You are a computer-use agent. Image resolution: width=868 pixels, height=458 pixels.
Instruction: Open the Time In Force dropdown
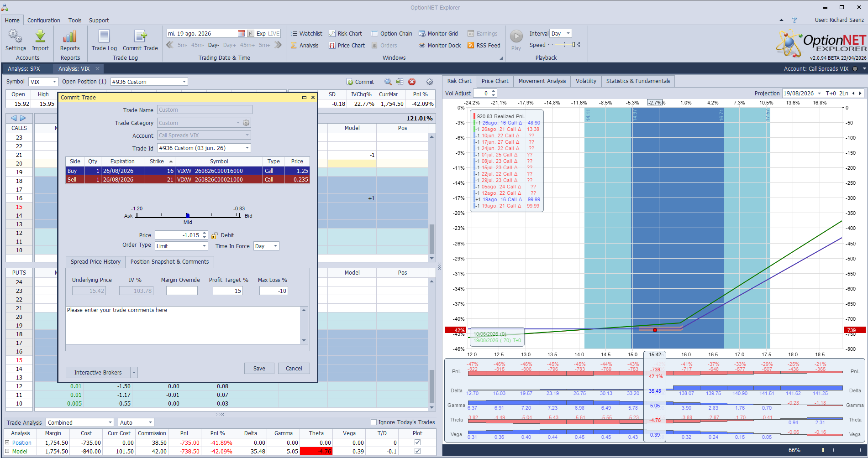(275, 246)
